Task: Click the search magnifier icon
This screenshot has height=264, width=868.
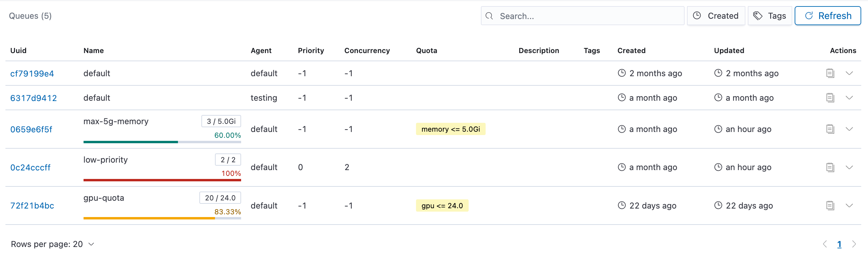Action: tap(489, 16)
